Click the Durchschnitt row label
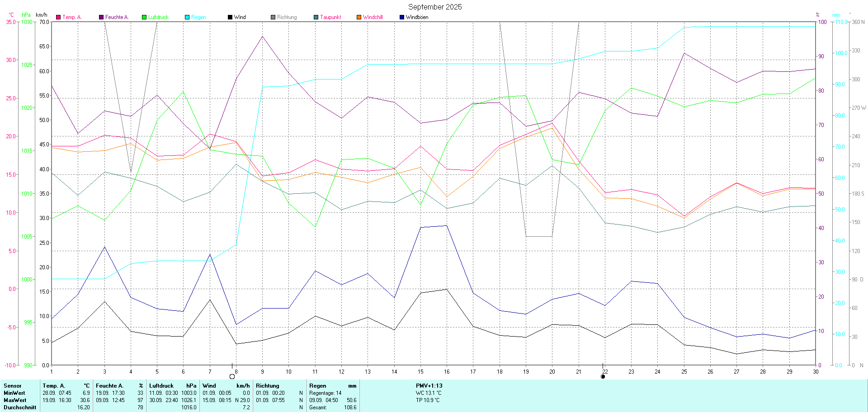Image resolution: width=868 pixels, height=412 pixels. [20, 407]
